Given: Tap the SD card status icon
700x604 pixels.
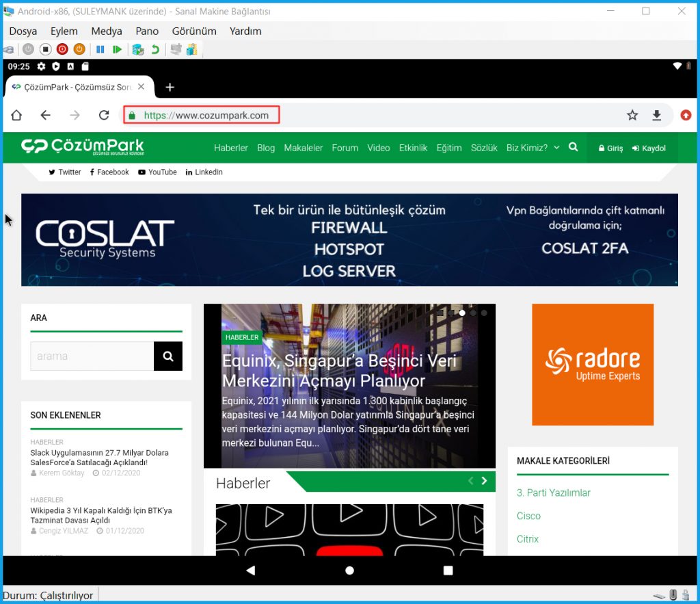Looking at the screenshot, I should point(85,66).
